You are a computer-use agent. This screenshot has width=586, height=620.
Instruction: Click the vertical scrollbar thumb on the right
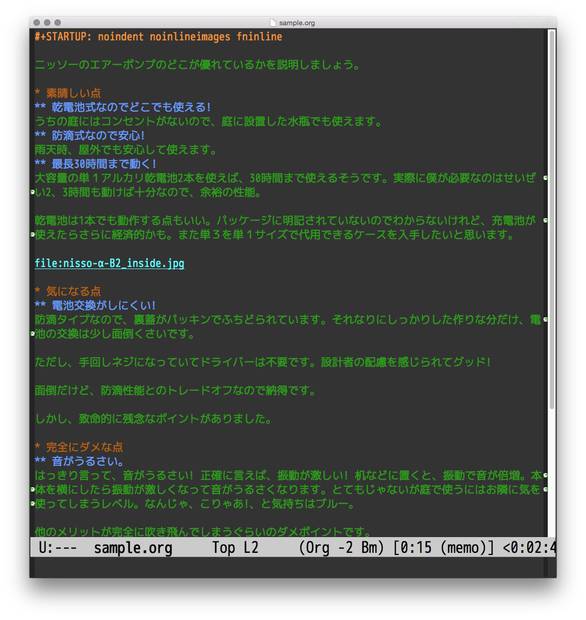point(552,220)
